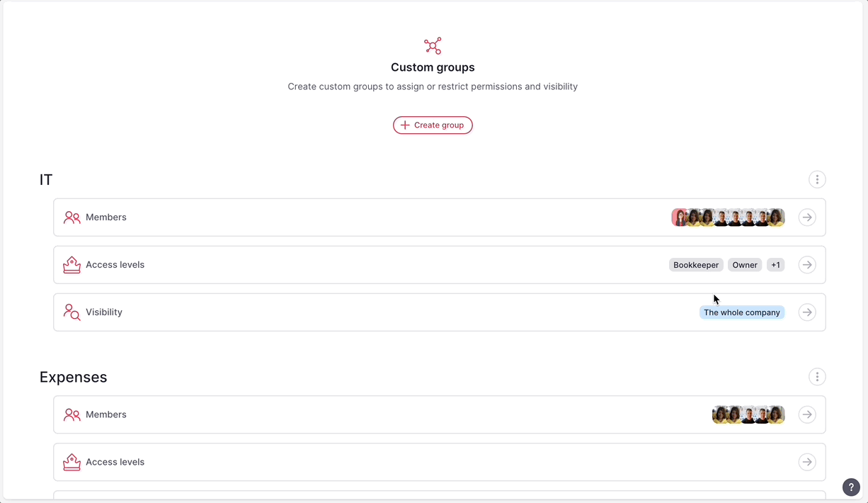Click the Visibility magnifier icon in IT group
This screenshot has height=503, width=868.
[x=71, y=312]
